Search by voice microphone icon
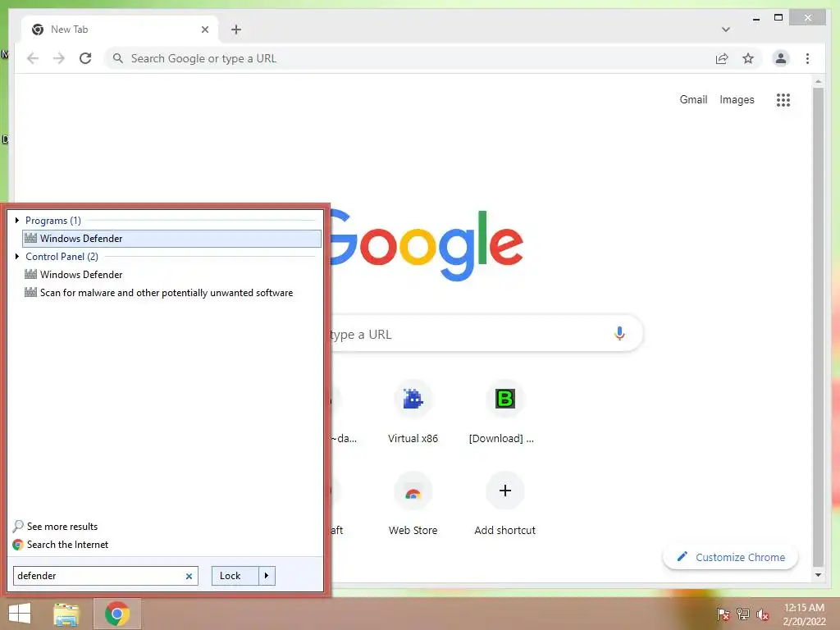Viewport: 840px width, 630px height. [x=619, y=334]
